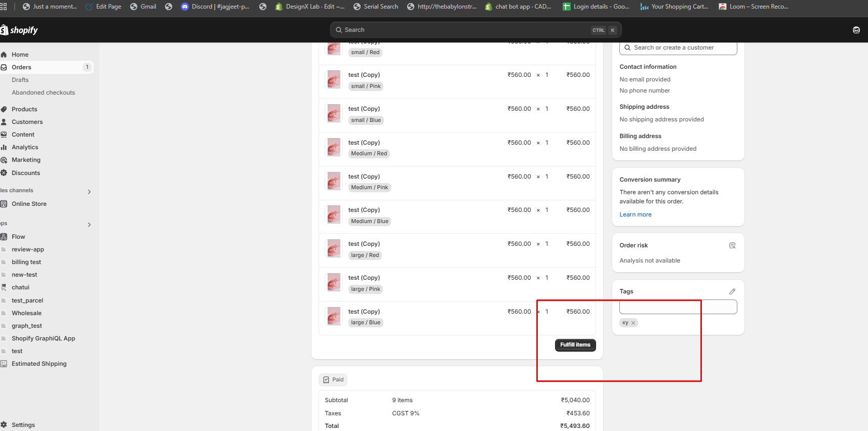Click the Order risk analysis icon
The width and height of the screenshot is (868, 431).
pyautogui.click(x=732, y=245)
